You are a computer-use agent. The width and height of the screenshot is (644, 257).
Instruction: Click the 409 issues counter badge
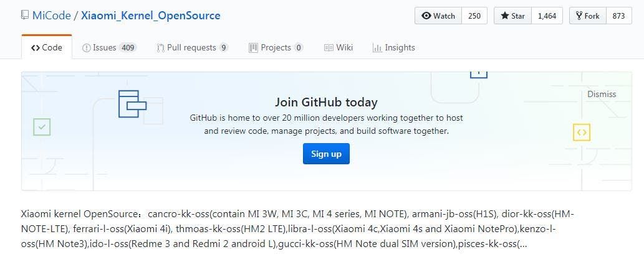click(128, 47)
